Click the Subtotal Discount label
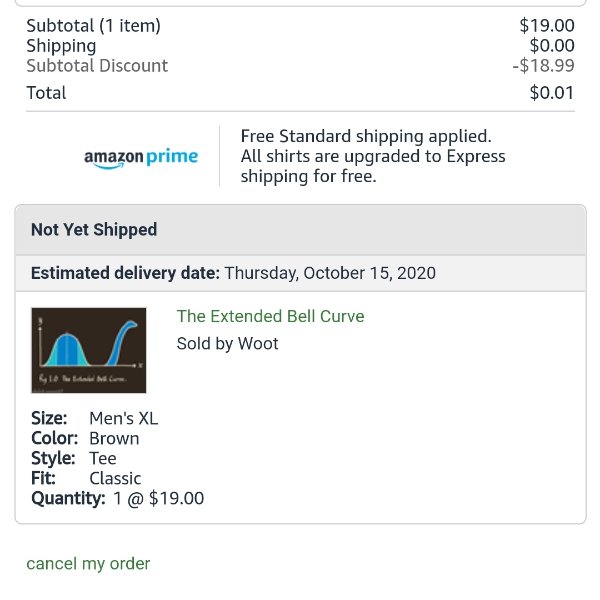Screen dimensions: 600x600 click(97, 65)
